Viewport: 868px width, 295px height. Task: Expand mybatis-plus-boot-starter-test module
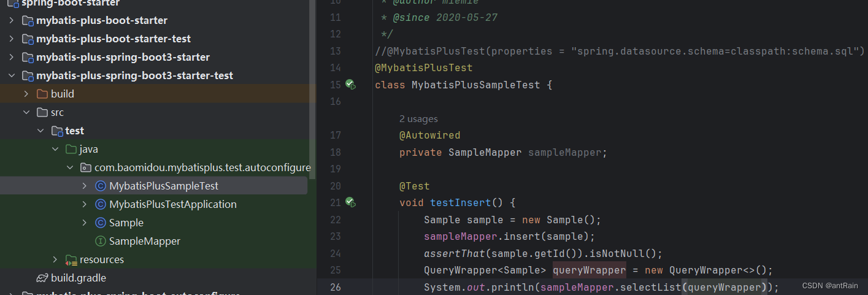[x=11, y=39]
